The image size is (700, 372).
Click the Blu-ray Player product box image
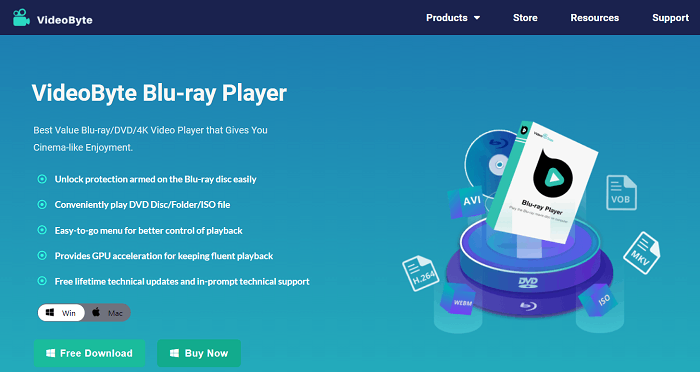click(542, 182)
